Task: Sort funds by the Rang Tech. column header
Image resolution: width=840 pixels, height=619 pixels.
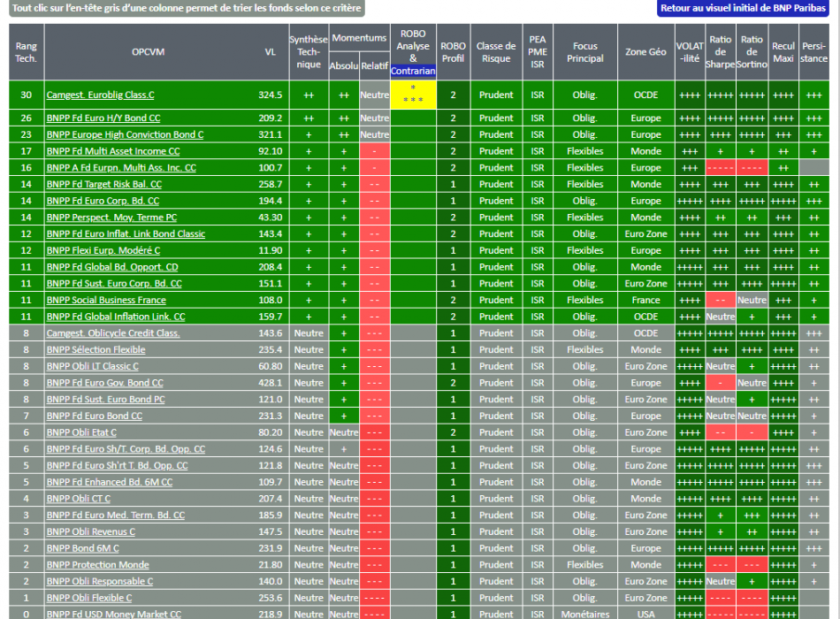Action: tap(27, 52)
